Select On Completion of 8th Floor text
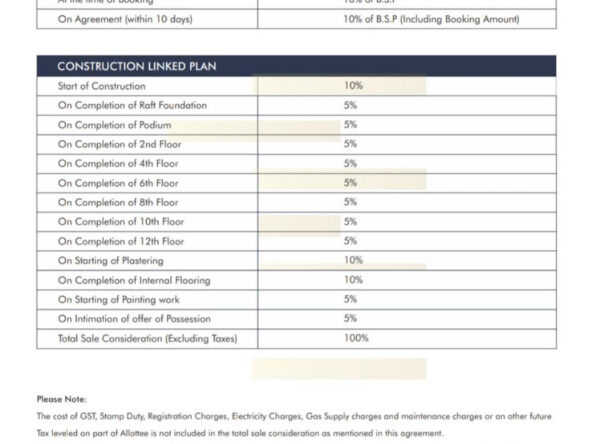 pos(118,202)
